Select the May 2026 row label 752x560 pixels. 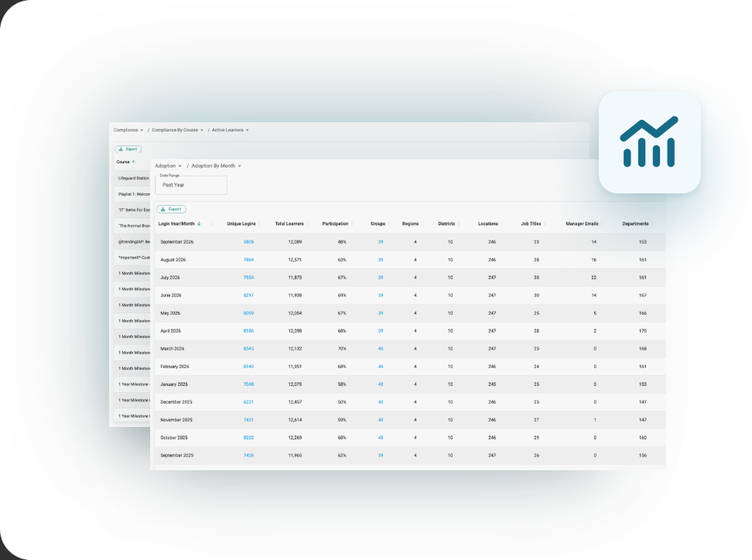pos(170,313)
